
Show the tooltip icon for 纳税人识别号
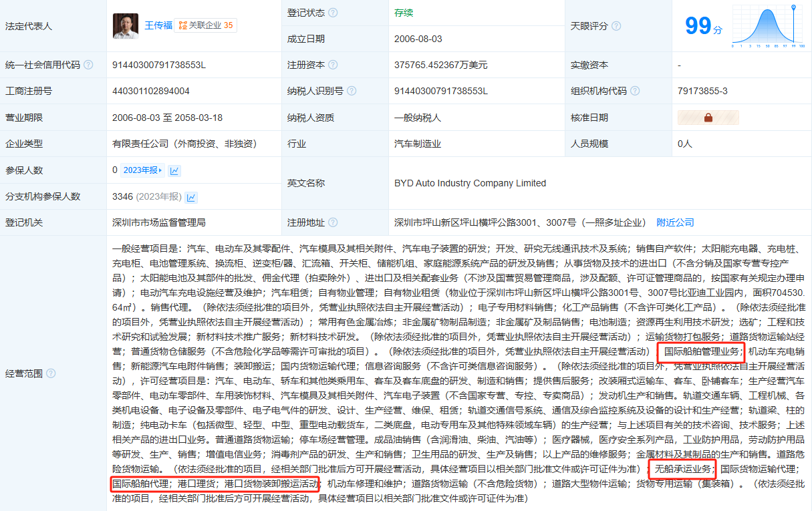352,91
